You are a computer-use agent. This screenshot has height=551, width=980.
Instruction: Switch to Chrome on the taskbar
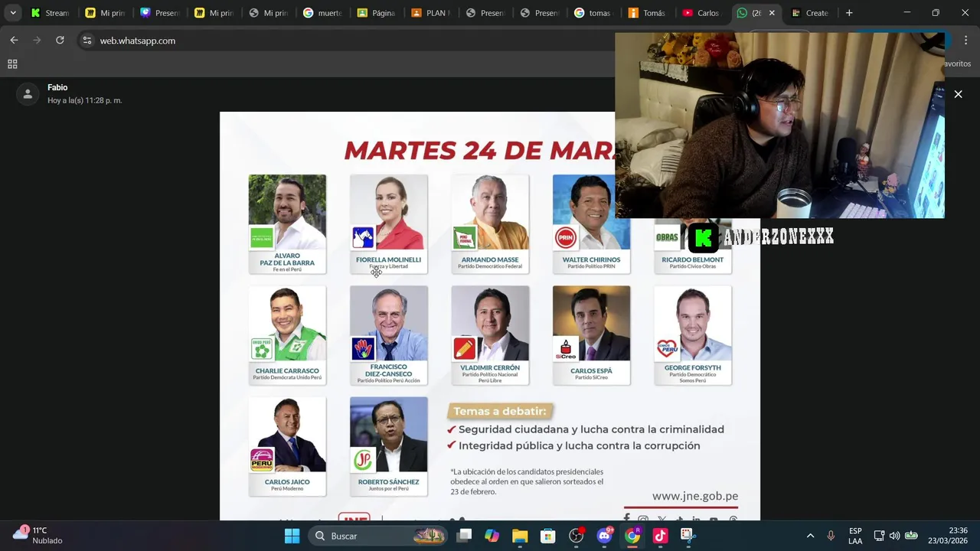coord(632,536)
